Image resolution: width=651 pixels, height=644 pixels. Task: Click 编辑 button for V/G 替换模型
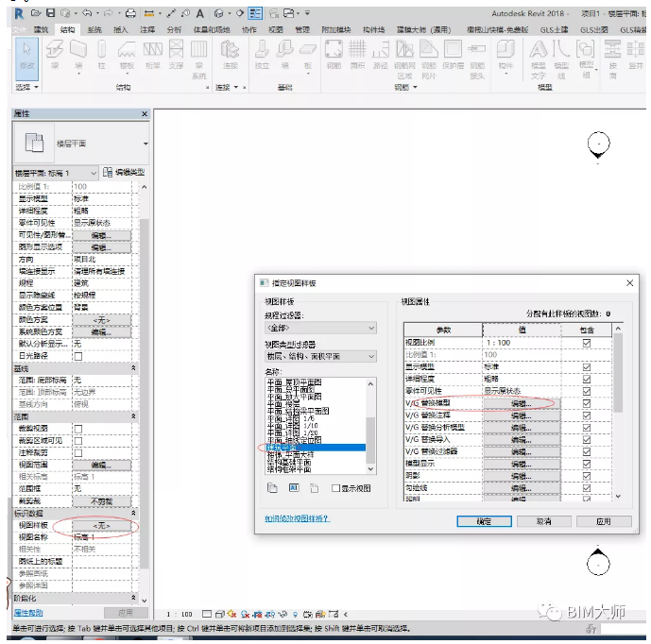522,403
